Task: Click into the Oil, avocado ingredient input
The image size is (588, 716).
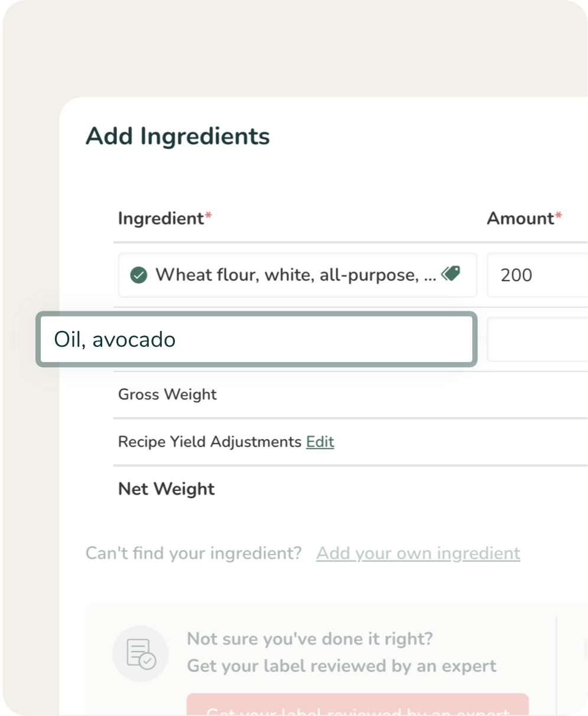Action: [256, 340]
